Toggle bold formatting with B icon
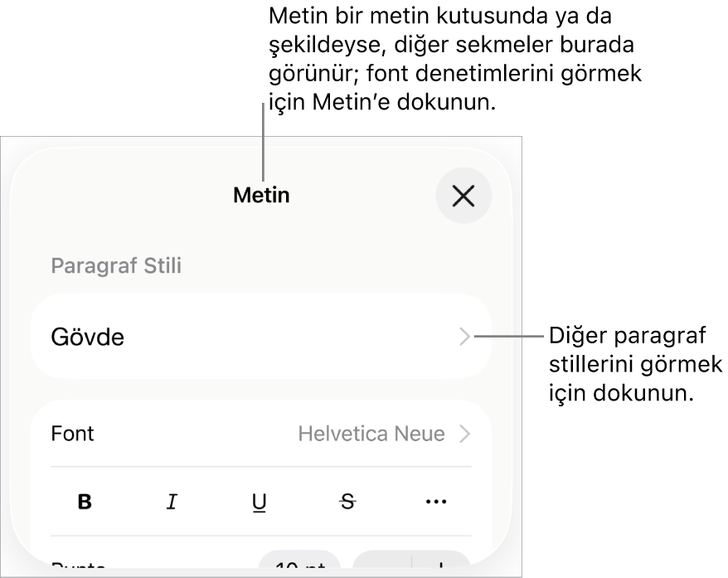The height and width of the screenshot is (578, 728). (85, 502)
